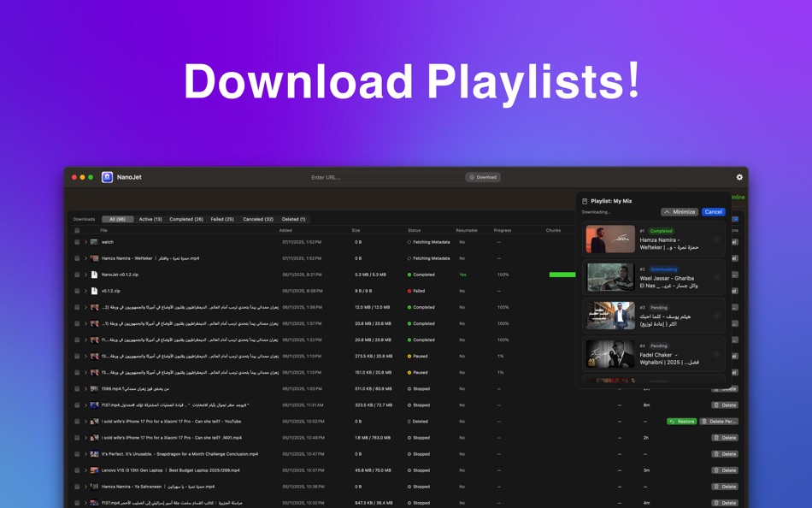Check the checkbox next to the watch row
The height and width of the screenshot is (508, 812).
tap(77, 242)
